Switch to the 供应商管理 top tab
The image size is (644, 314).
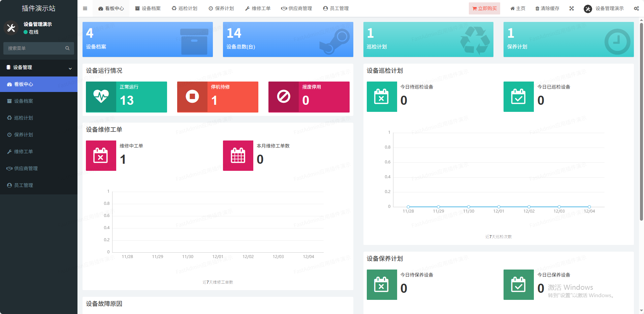point(296,8)
